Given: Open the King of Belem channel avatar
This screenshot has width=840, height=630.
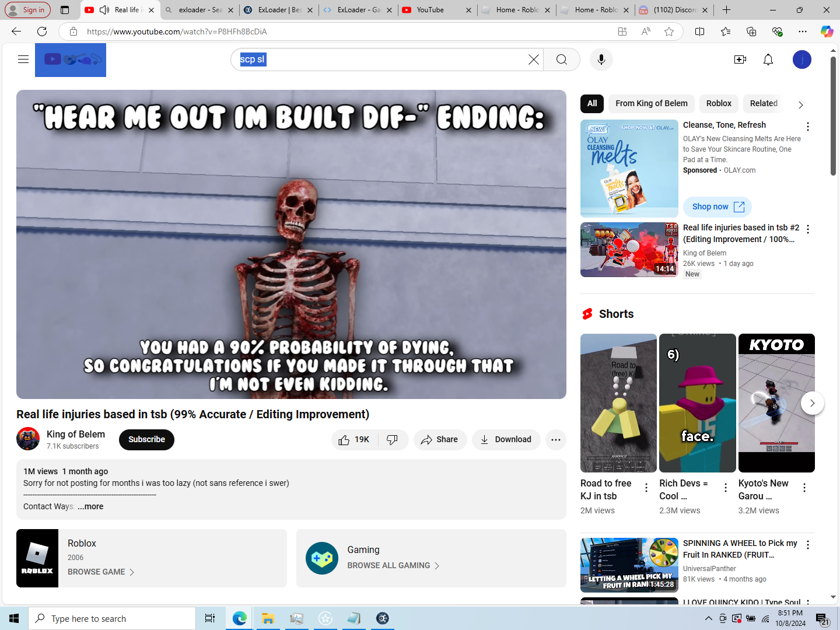Looking at the screenshot, I should coord(28,439).
